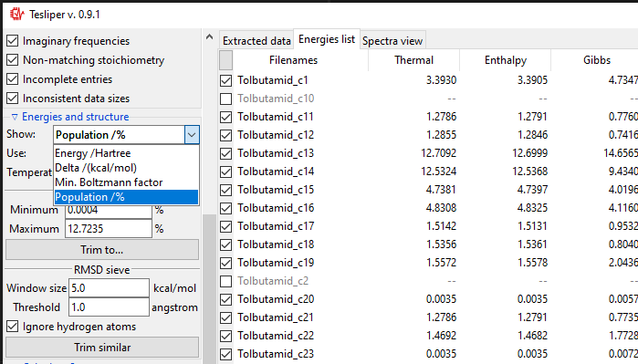Click the Maximum 12.7235 input field
This screenshot has width=638, height=364.
(x=109, y=229)
